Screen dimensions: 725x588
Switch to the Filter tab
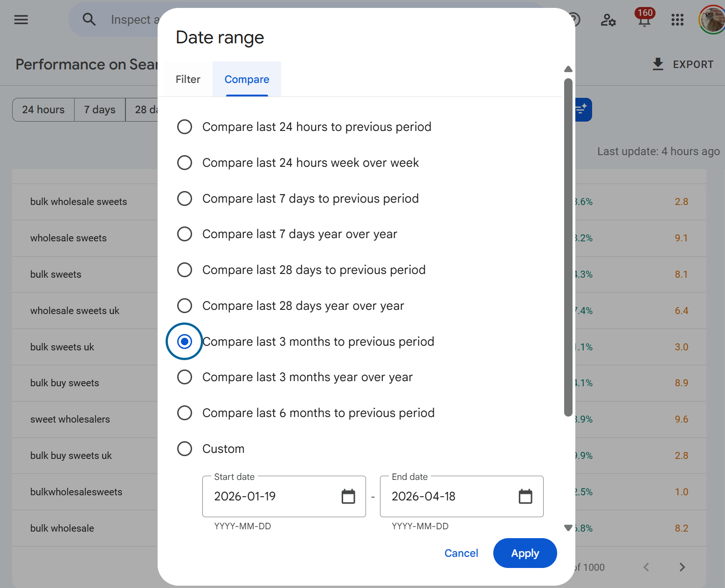[188, 79]
